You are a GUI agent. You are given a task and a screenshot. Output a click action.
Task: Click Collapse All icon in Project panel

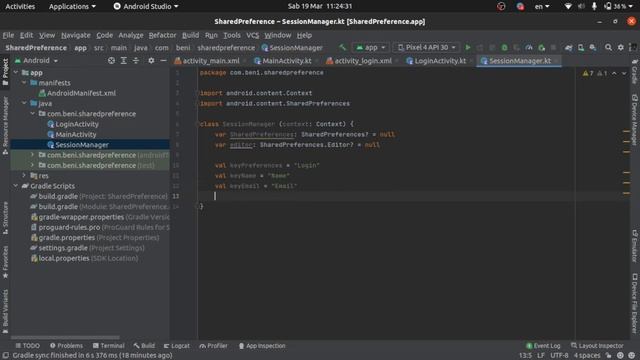coord(136,60)
